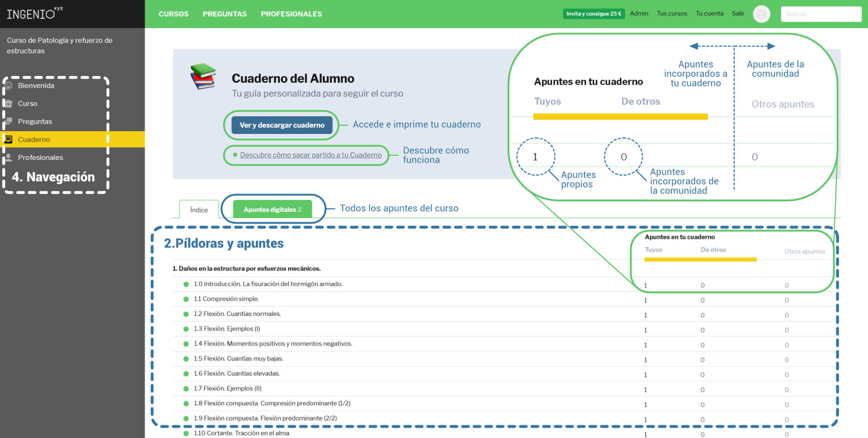Image resolution: width=868 pixels, height=438 pixels.
Task: Click the Otros apuntes column header in table
Action: pyautogui.click(x=805, y=252)
